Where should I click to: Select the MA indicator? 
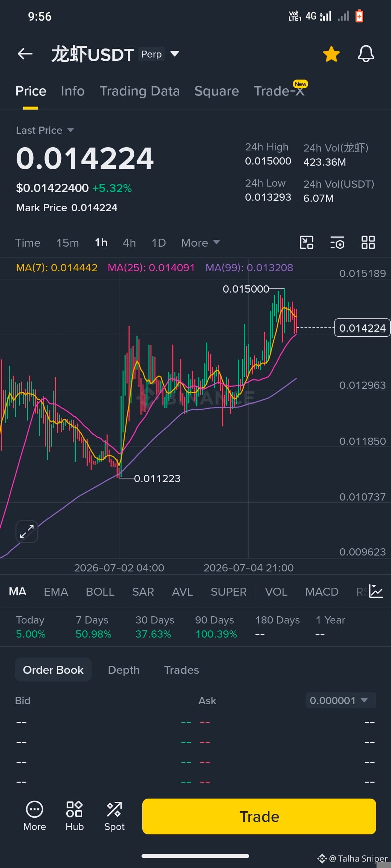17,592
